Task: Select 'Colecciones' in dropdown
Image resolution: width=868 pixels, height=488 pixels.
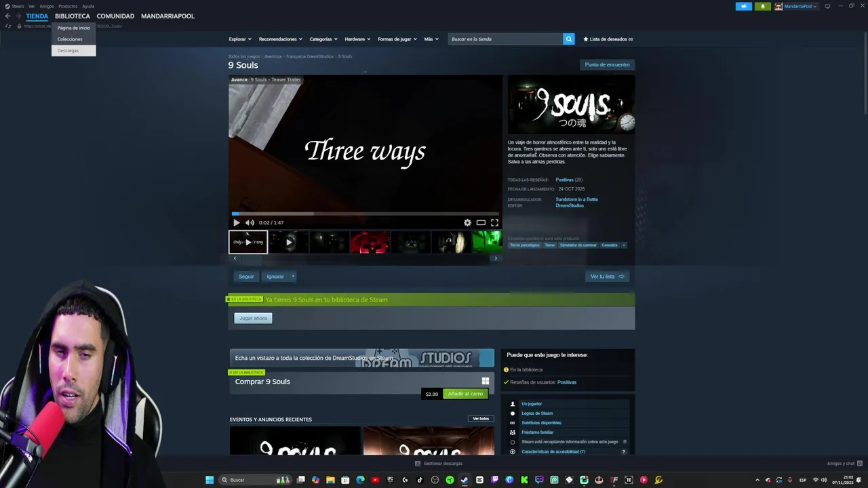Action: [x=73, y=39]
